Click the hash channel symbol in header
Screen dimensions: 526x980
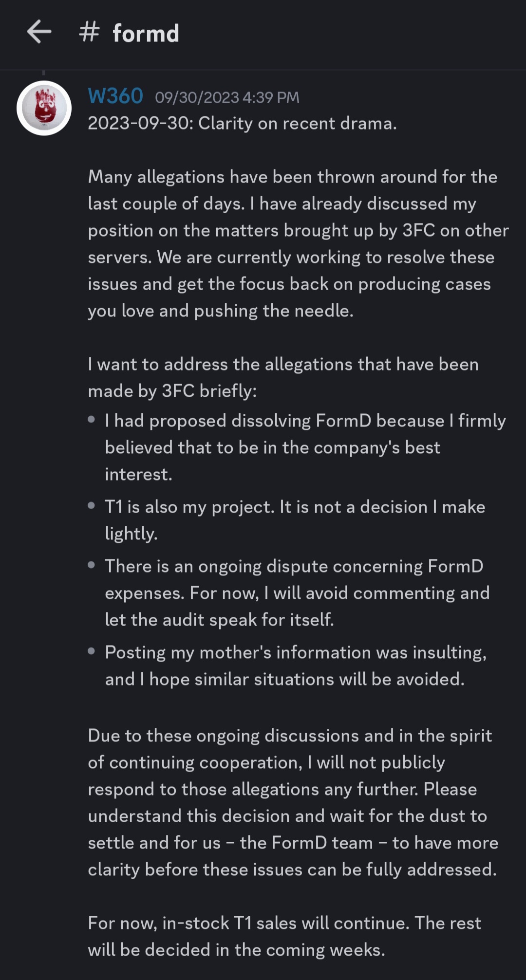click(x=89, y=33)
